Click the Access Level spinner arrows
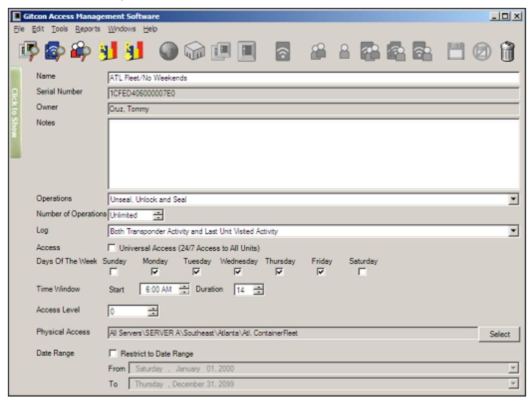532x400 pixels. tap(153, 311)
